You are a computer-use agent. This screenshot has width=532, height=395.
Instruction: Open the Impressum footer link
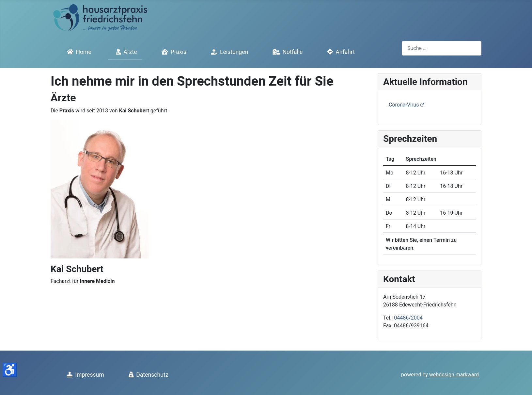(89, 375)
